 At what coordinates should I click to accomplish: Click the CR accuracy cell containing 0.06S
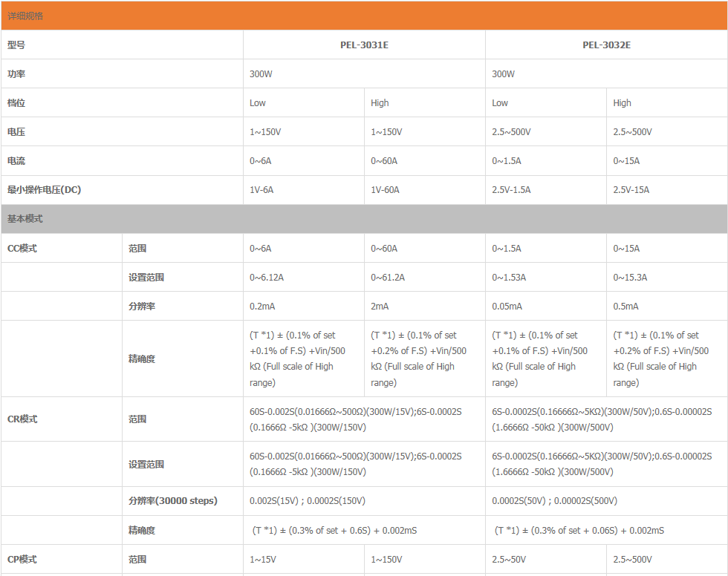click(x=579, y=531)
